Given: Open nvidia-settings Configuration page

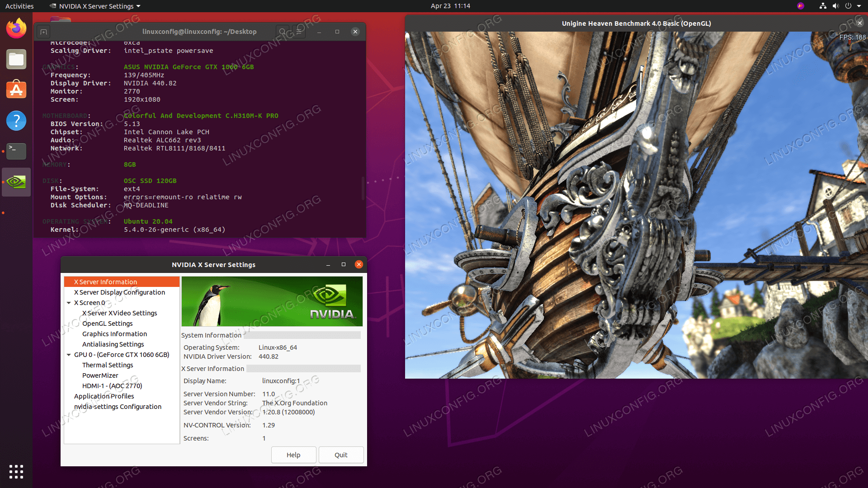Looking at the screenshot, I should tap(118, 407).
